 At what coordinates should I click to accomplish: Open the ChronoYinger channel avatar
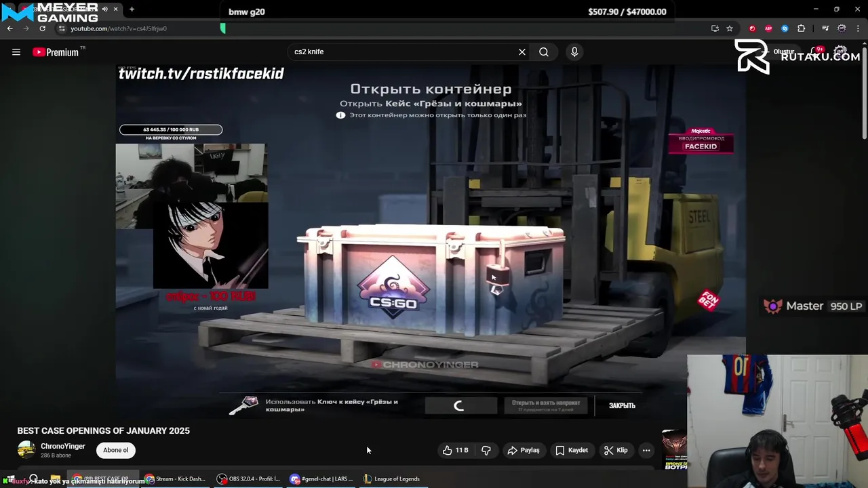click(x=26, y=450)
